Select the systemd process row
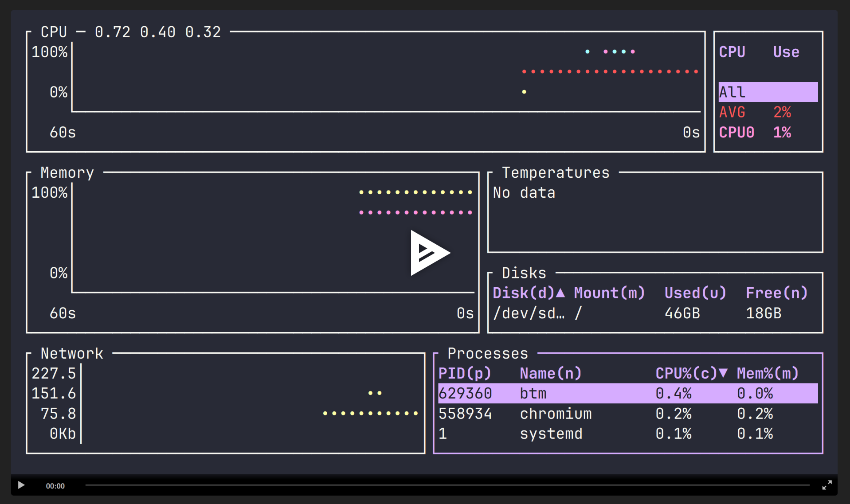This screenshot has width=850, height=504. (x=628, y=434)
